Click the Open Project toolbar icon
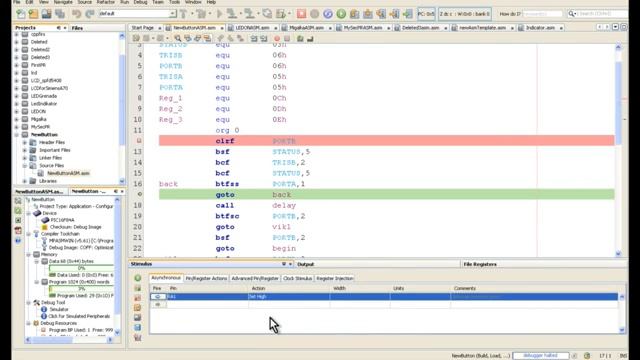Screen dimensions: 640x360 pyautogui.click(x=47, y=14)
